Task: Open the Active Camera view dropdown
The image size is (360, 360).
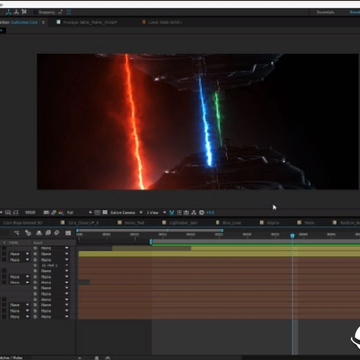Action: tap(126, 213)
